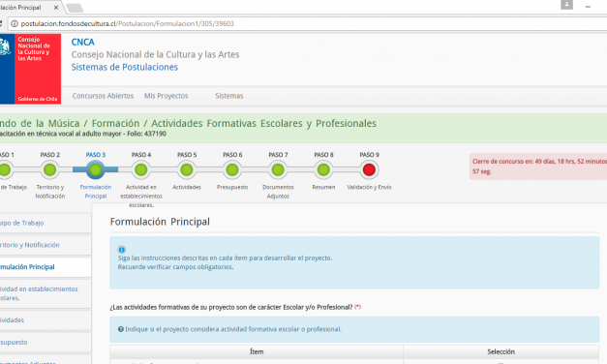Open the Mis Proyectos menu

tap(167, 96)
